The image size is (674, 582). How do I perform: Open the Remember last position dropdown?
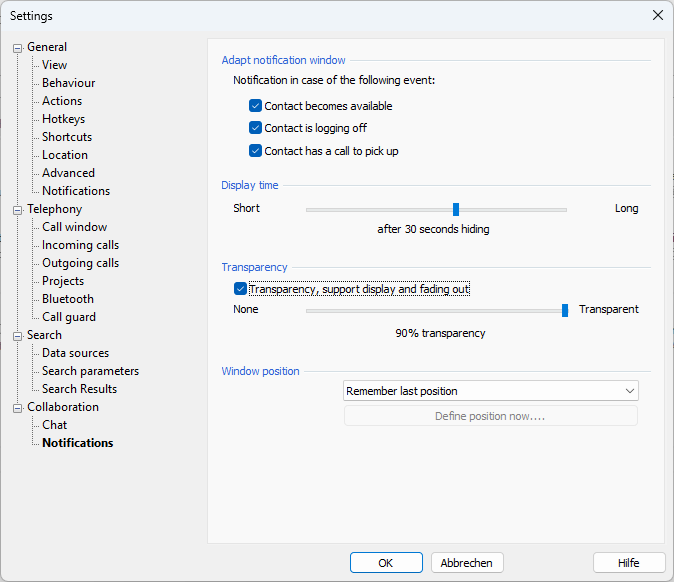(490, 391)
